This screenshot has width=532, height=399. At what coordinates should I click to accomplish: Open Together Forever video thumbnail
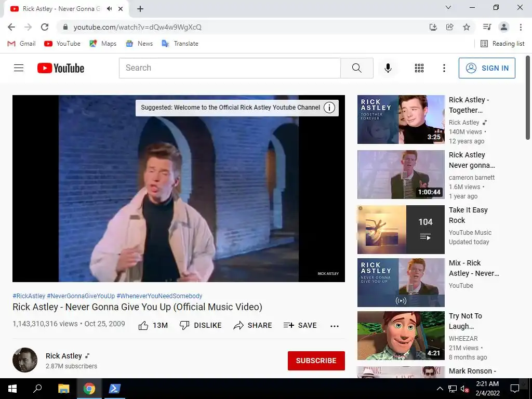pyautogui.click(x=401, y=119)
